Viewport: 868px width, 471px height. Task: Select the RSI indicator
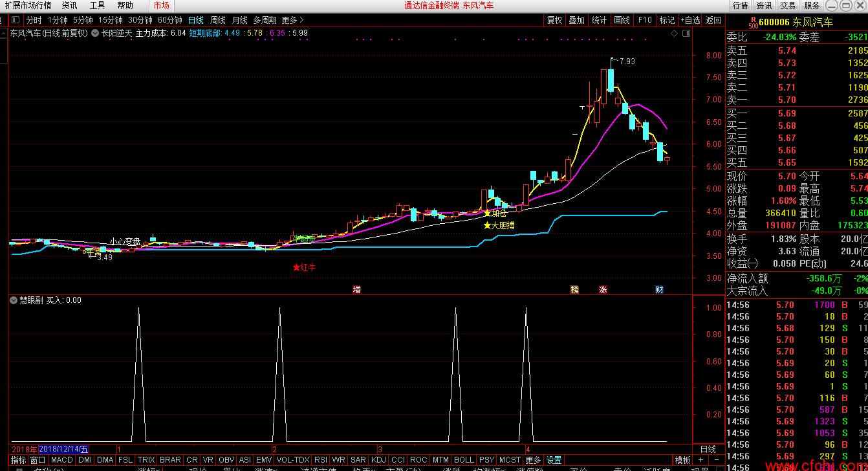[321, 460]
